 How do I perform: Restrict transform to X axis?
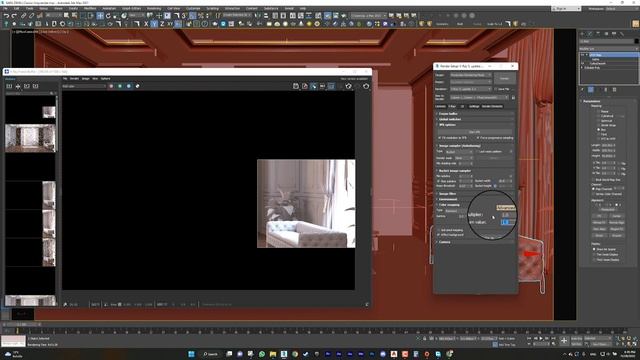[146, 24]
